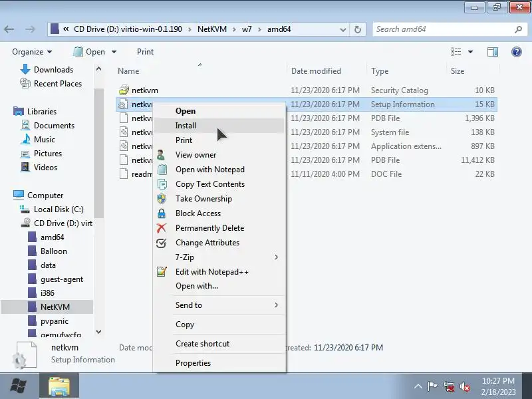Screen dimensions: 532x399
Task: Go back with the back arrow
Action: pyautogui.click(x=9, y=29)
